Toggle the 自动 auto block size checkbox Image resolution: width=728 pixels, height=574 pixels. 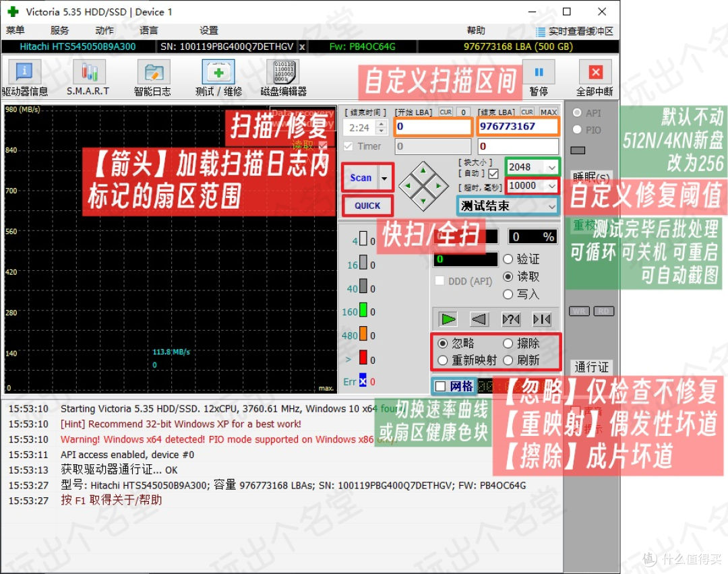493,174
